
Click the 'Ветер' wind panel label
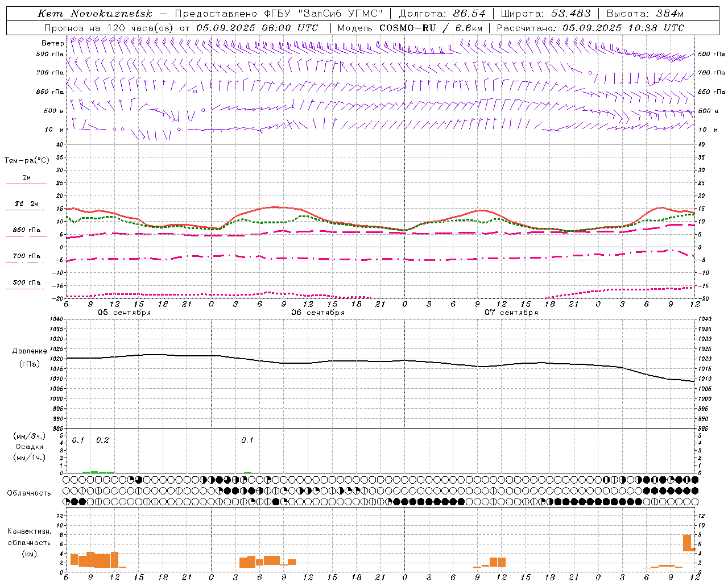(52, 43)
